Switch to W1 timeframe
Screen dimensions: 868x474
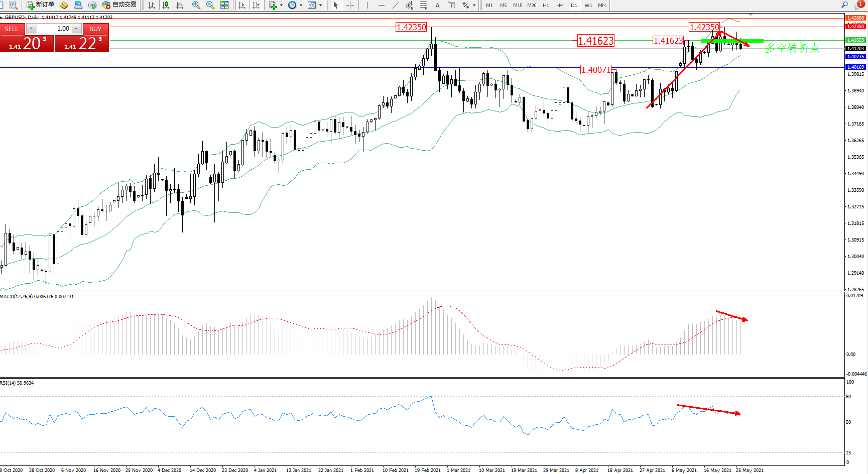pos(588,5)
